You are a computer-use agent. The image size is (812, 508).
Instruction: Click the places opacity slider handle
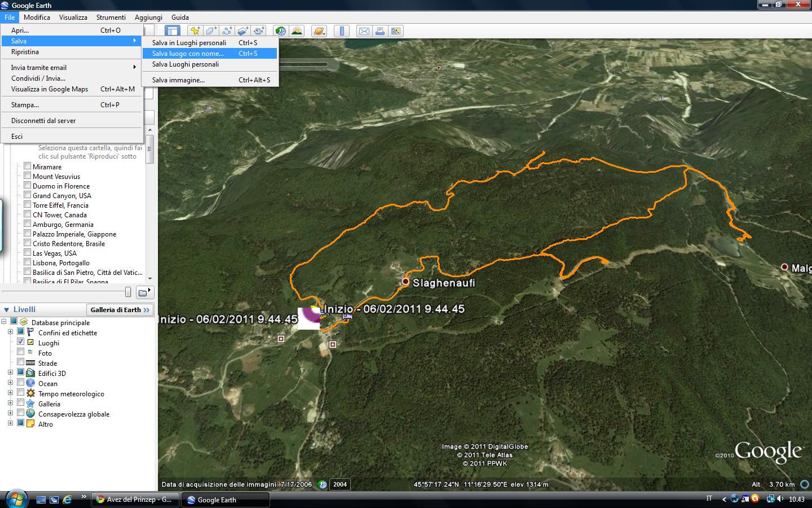pos(128,292)
